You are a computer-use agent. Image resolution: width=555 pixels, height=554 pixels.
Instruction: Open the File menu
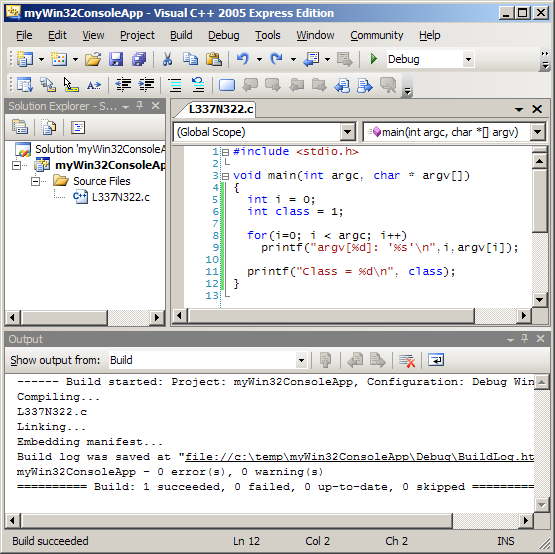click(x=24, y=35)
